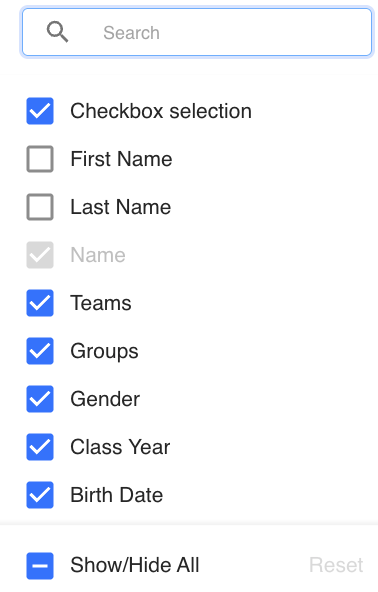Select the First Name label text
The image size is (378, 592).
121,159
